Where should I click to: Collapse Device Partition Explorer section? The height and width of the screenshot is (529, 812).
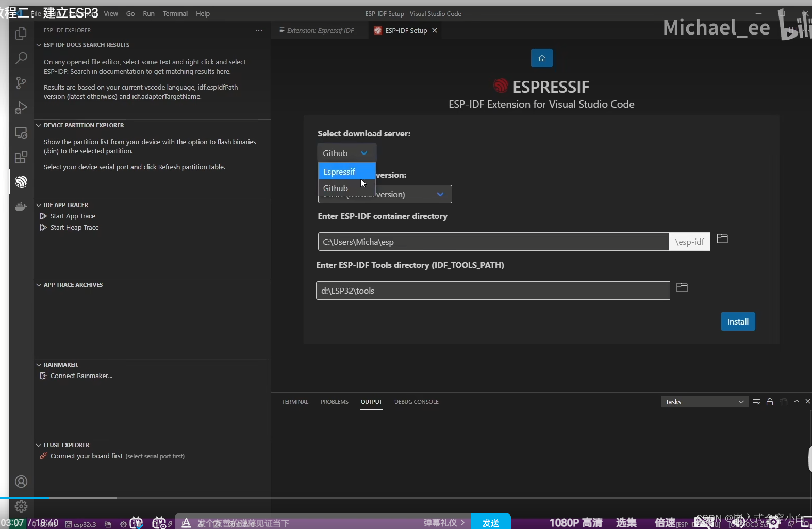(39, 125)
